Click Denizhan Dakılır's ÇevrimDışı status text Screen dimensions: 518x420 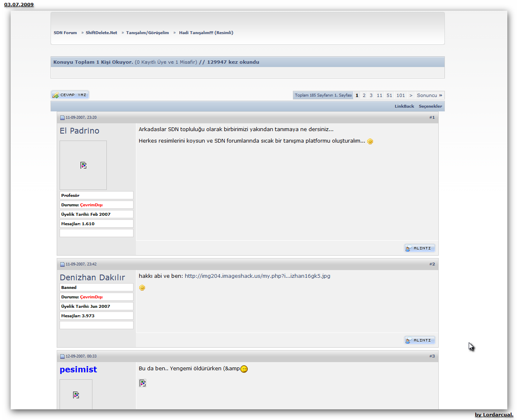[x=91, y=297]
